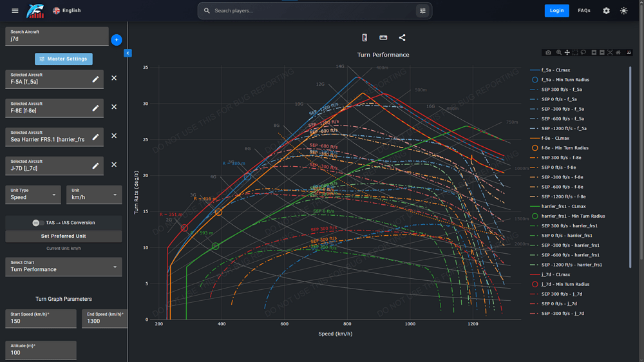The height and width of the screenshot is (362, 644).
Task: Select the Box Select tool
Action: pos(575,53)
